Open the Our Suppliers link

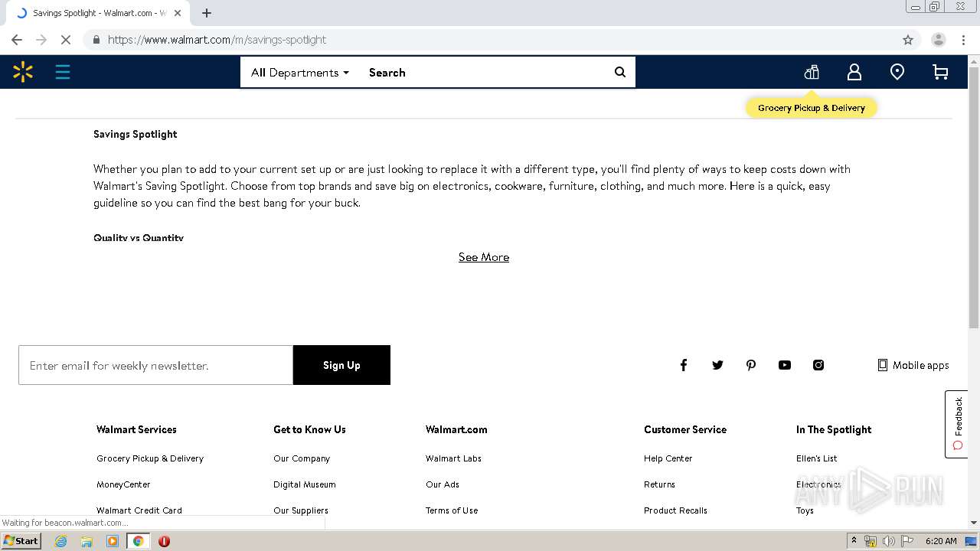(x=301, y=510)
